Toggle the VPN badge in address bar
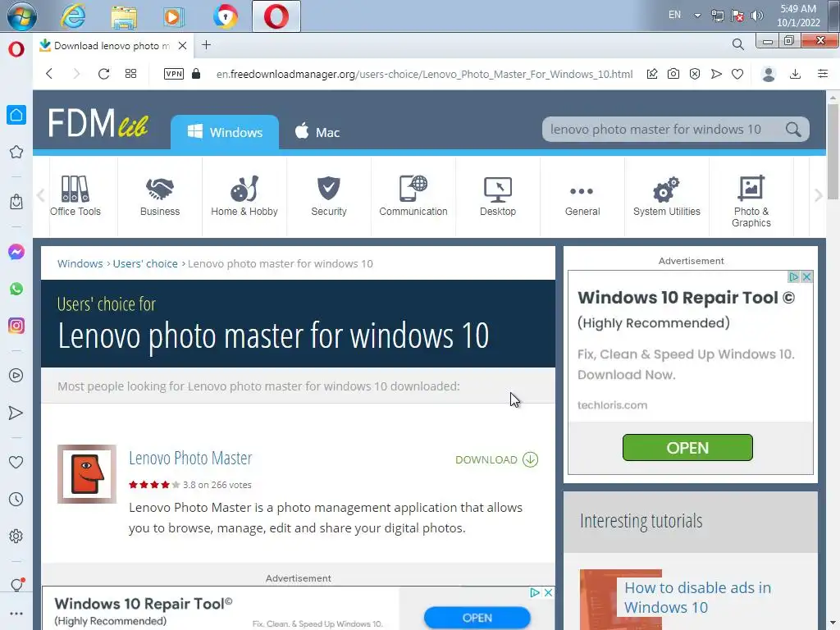 [174, 74]
